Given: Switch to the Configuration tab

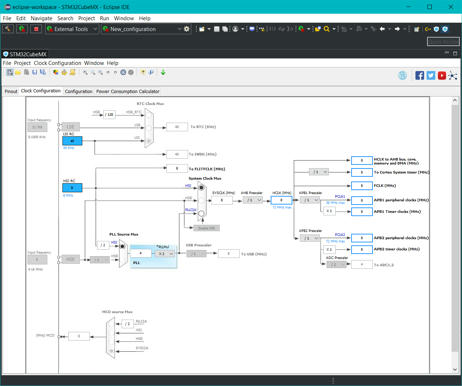Looking at the screenshot, I should coord(78,91).
